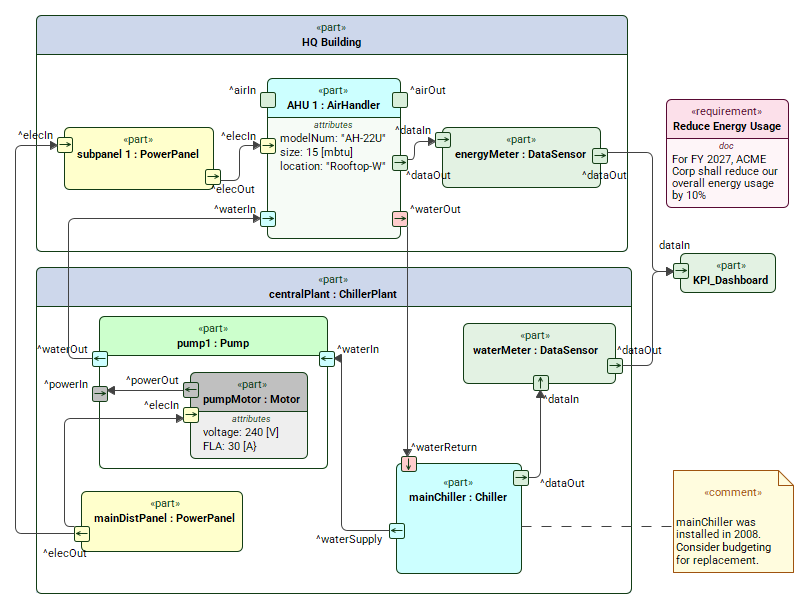Click the red waterOut port on AHU 1
The width and height of the screenshot is (808, 608).
point(400,219)
